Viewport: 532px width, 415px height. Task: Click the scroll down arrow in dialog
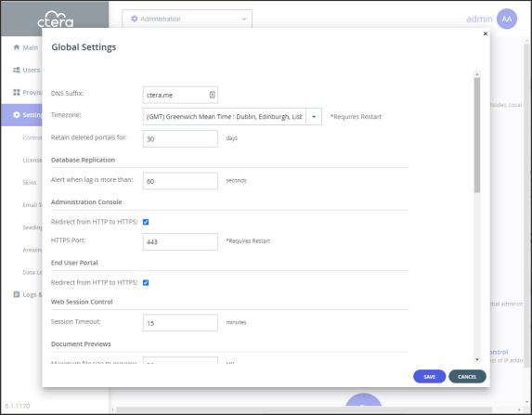point(477,359)
